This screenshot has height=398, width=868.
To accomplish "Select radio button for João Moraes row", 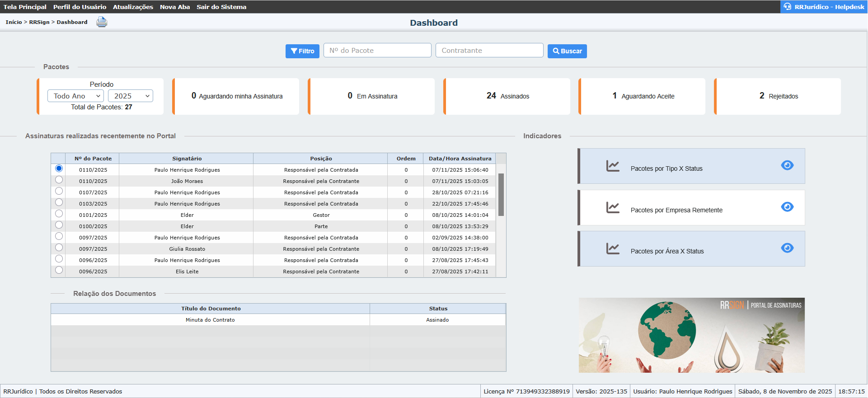I will pos(59,180).
